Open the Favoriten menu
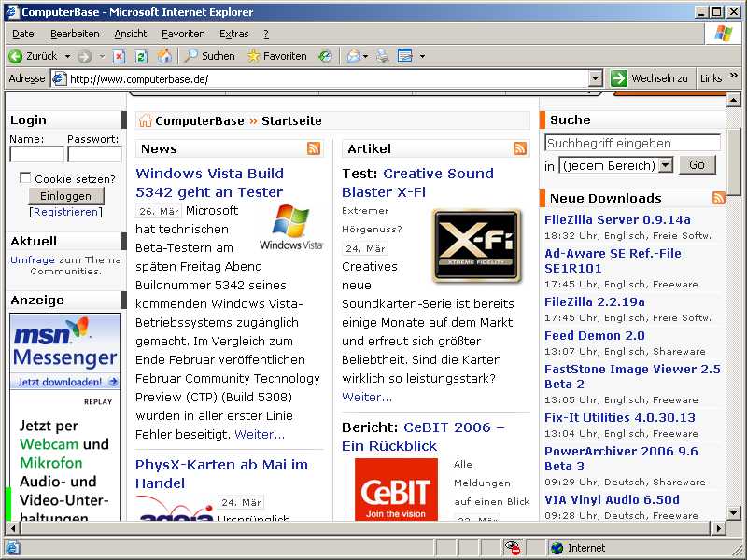Viewport: 747px width, 560px height. coord(183,34)
